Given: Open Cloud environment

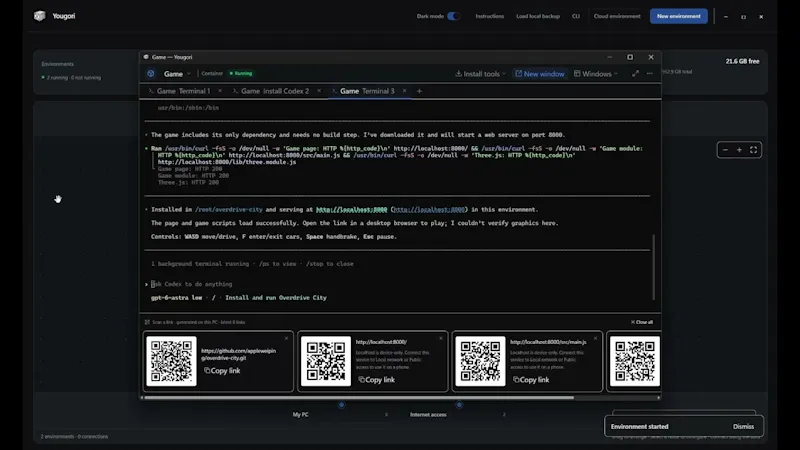Looking at the screenshot, I should point(617,16).
